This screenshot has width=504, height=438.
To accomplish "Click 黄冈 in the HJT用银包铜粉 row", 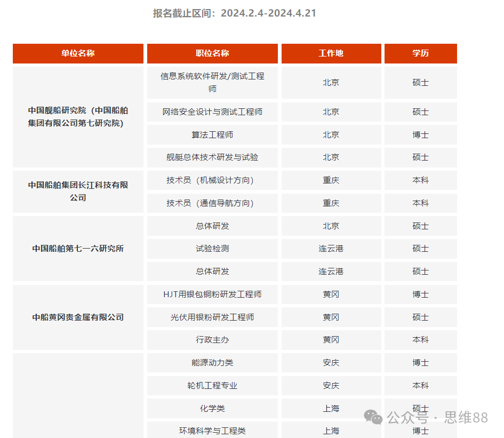I will pyautogui.click(x=331, y=294).
